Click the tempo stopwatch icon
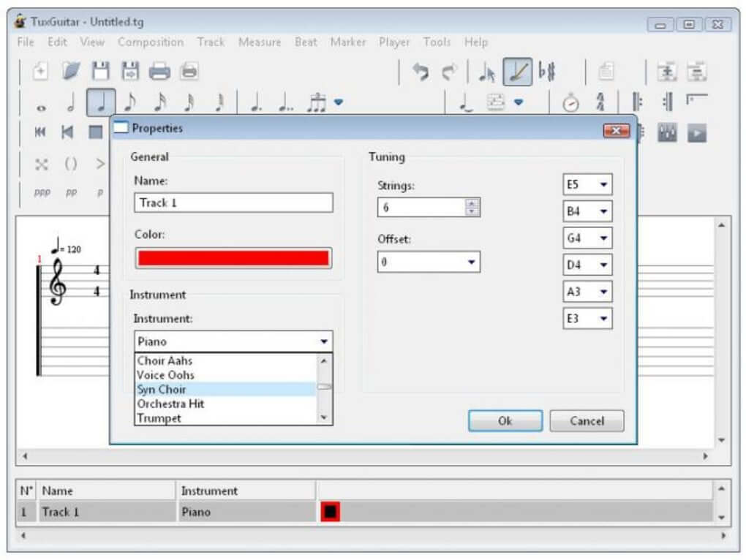 click(x=570, y=103)
